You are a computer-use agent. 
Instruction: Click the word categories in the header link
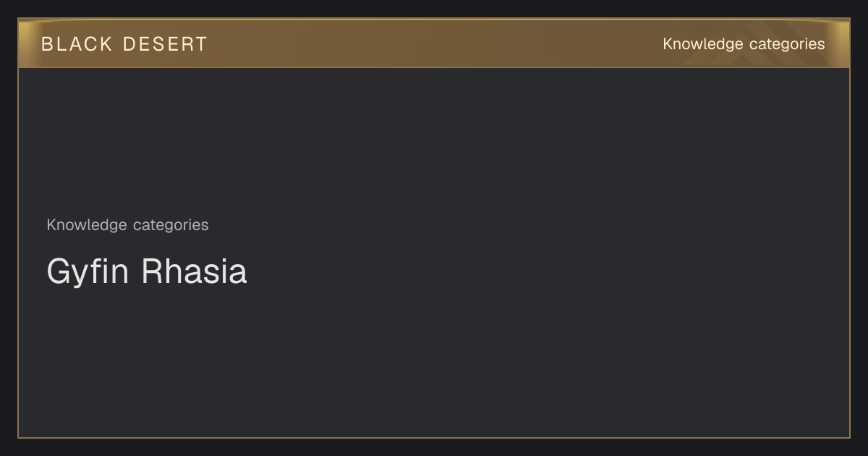(787, 45)
